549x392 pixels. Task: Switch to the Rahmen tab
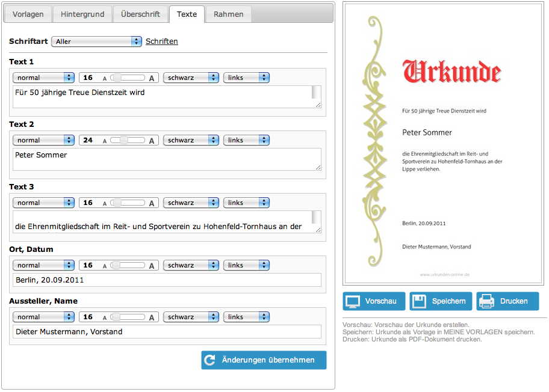tap(228, 14)
